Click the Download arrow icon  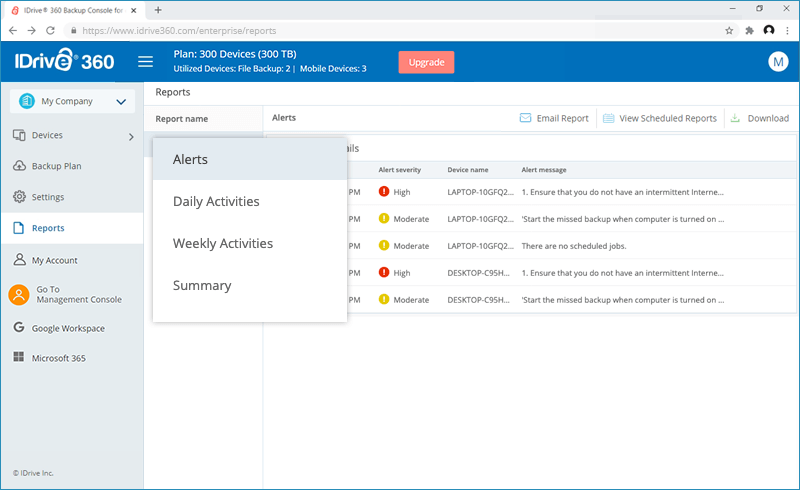coord(735,118)
